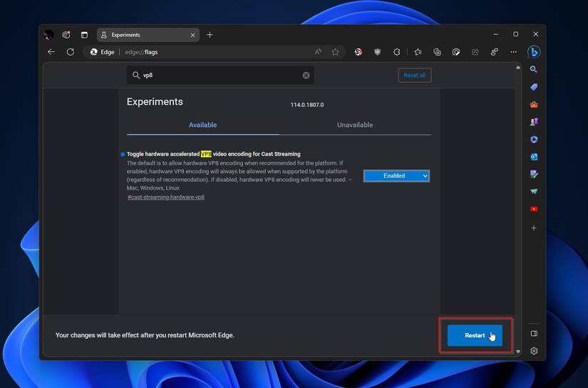Add a new sidebar app with plus
This screenshot has width=588, height=388.
pos(533,228)
